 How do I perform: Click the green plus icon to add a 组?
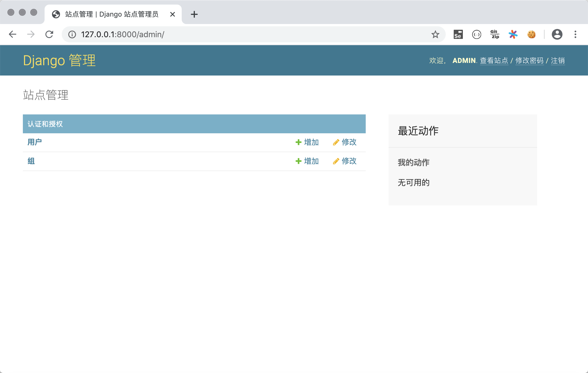click(298, 161)
